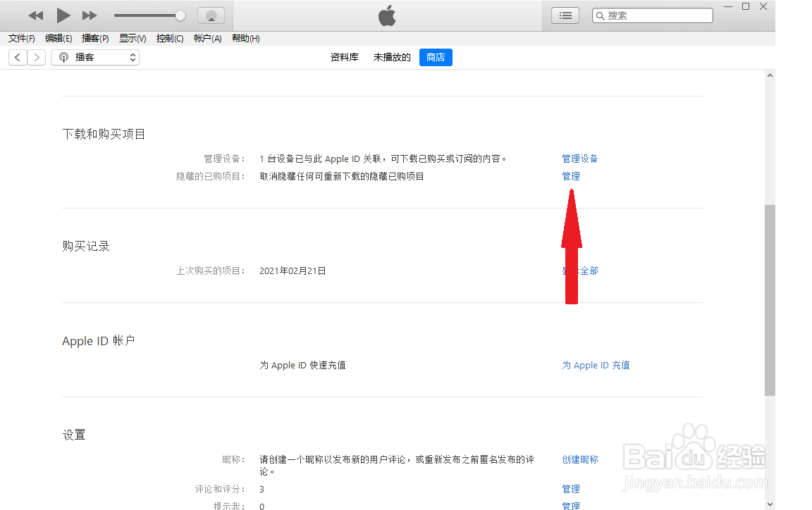Click the 隐藏的已购项目 label
Image resolution: width=812 pixels, height=510 pixels.
211,176
